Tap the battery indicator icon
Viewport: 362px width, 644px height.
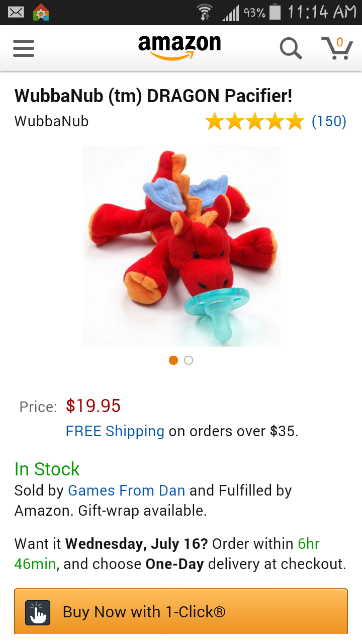[x=275, y=12]
